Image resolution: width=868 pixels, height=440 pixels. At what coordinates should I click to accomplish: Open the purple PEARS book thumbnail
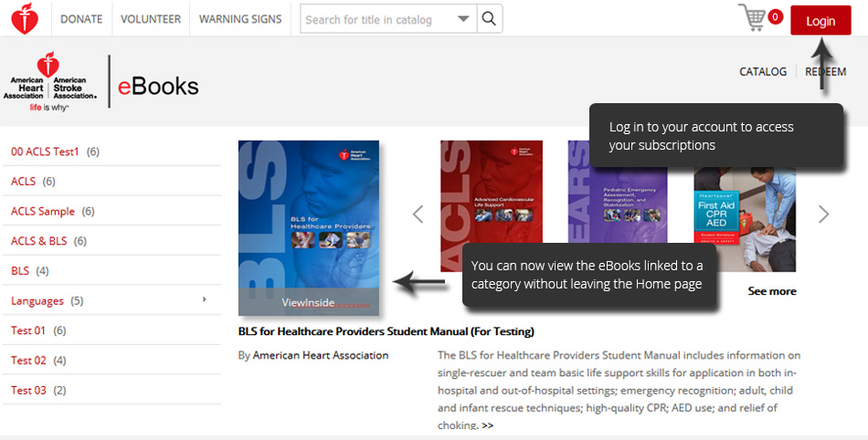(618, 192)
